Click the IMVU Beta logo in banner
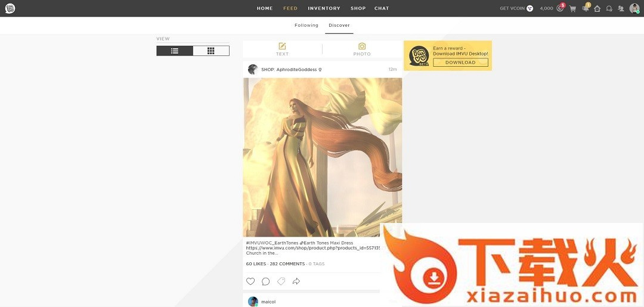This screenshot has width=644, height=307. point(419,56)
